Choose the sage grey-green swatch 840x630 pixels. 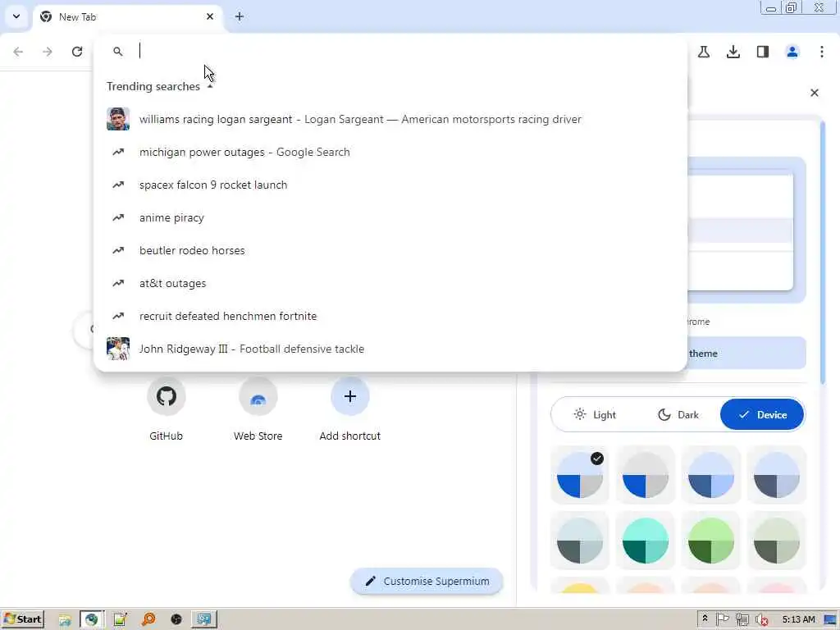point(776,541)
